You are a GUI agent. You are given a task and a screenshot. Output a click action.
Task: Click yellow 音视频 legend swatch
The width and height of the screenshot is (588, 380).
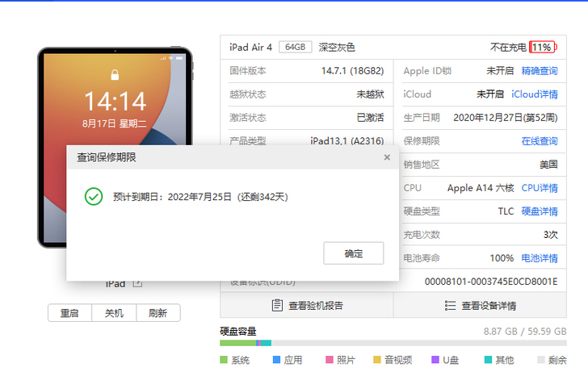377,360
